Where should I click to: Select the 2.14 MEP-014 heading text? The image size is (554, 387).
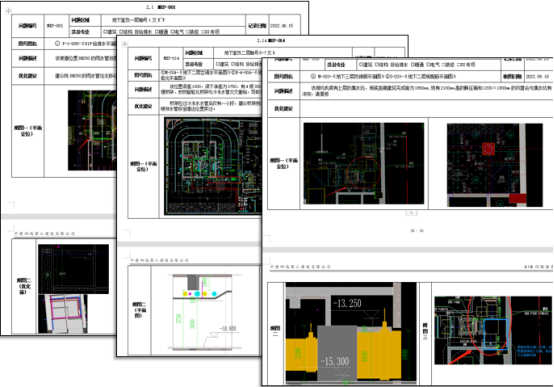click(x=271, y=41)
